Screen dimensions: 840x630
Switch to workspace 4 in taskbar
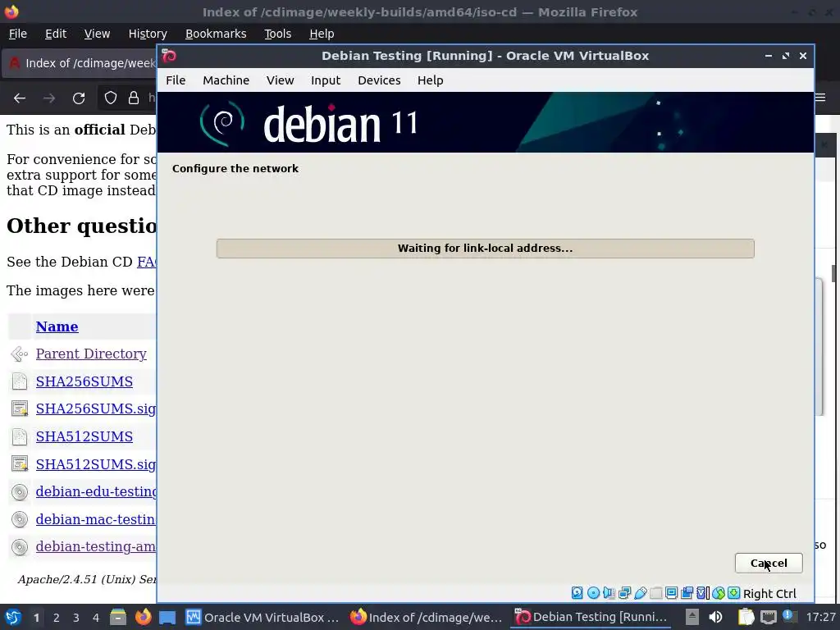tap(96, 618)
